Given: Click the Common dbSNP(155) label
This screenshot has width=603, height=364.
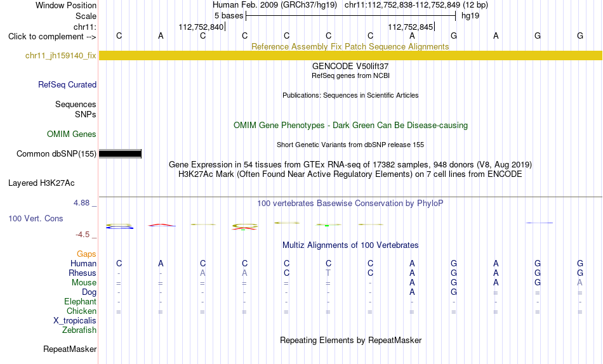Looking at the screenshot, I should [56, 153].
